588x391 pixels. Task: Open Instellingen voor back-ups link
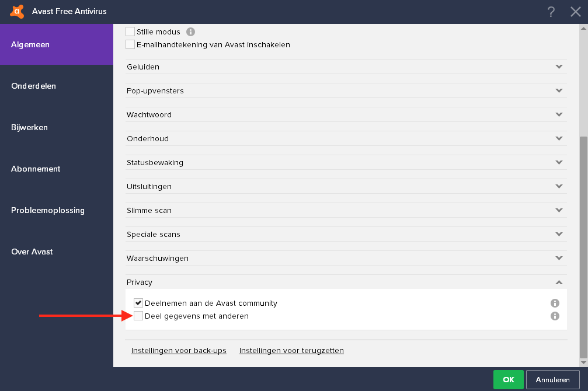pyautogui.click(x=179, y=351)
